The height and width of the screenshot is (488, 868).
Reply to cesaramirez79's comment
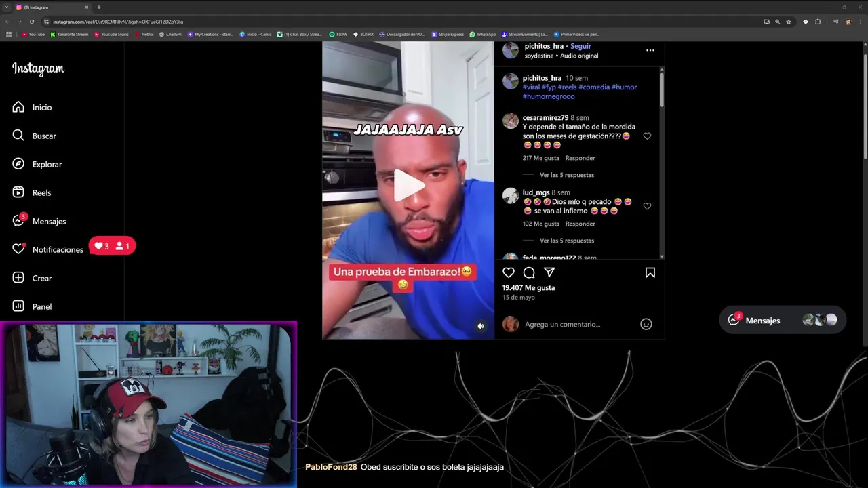pos(580,158)
